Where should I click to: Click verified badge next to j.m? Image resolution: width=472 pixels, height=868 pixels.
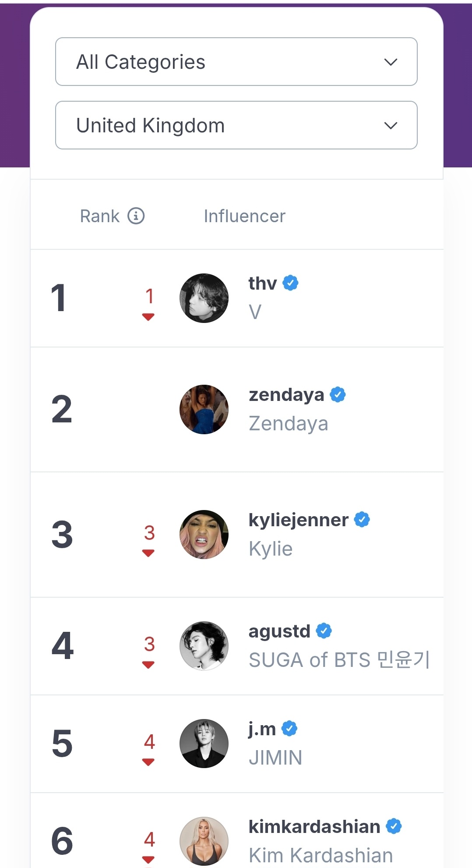[289, 729]
